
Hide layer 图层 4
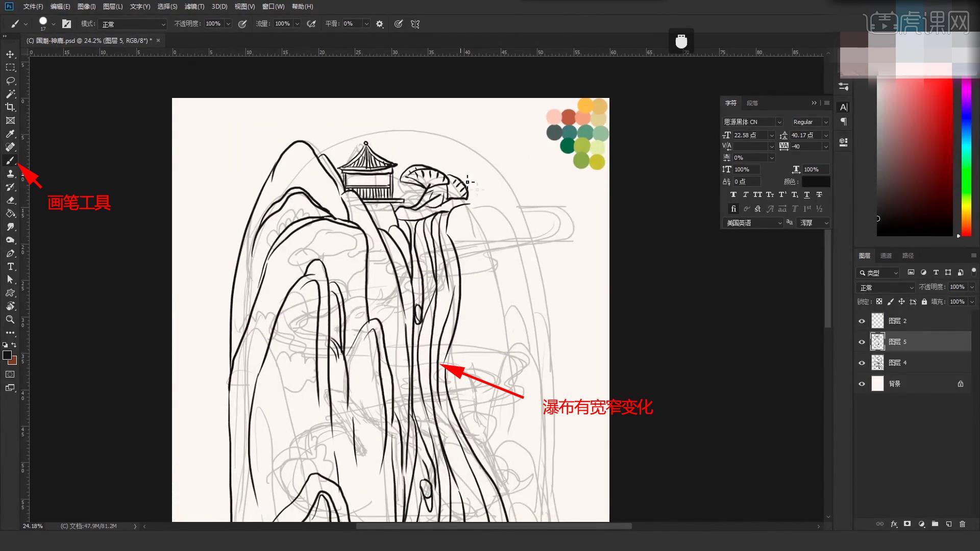click(862, 363)
